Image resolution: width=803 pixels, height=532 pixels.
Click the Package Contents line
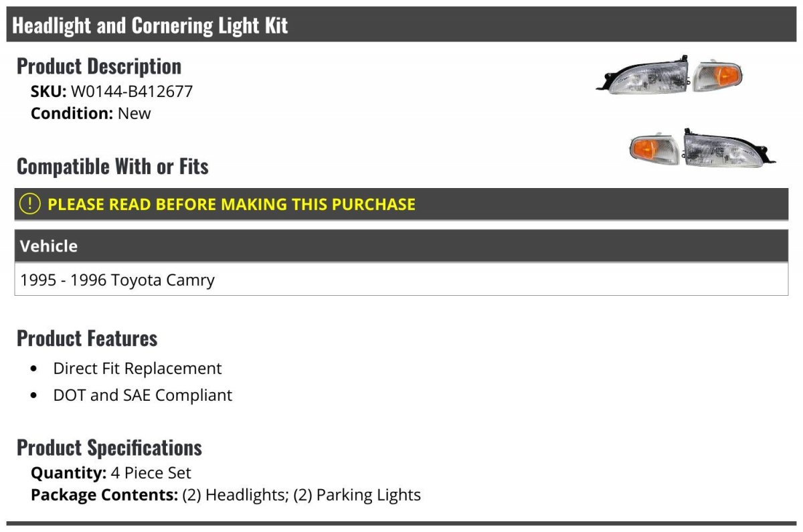coord(226,495)
